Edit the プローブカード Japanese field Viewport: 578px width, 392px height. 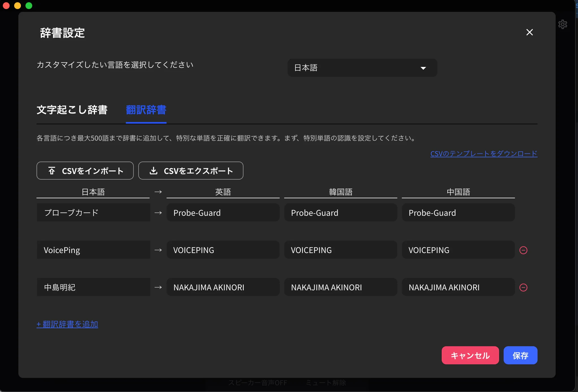click(x=93, y=212)
